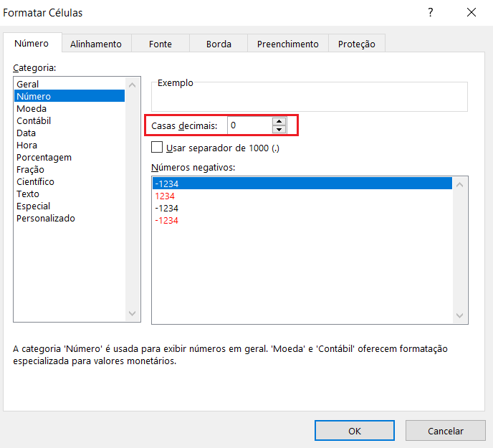
Task: Click the help question mark icon
Action: pos(431,13)
